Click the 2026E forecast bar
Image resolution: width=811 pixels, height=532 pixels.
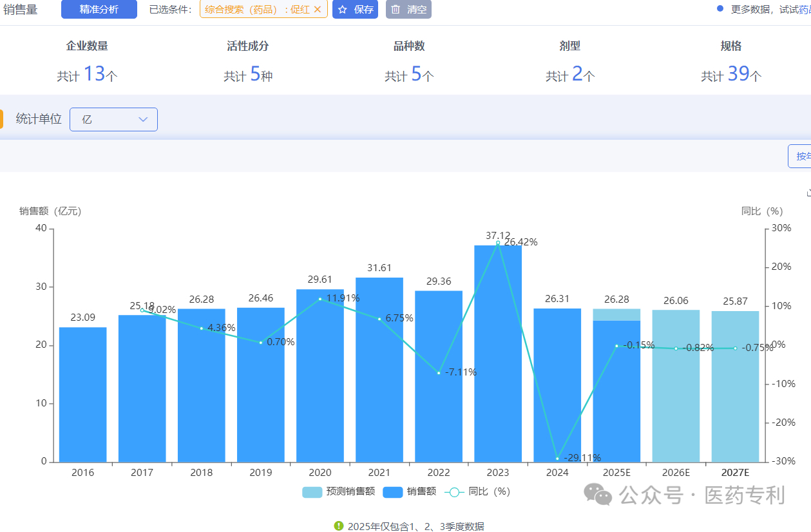coord(676,385)
